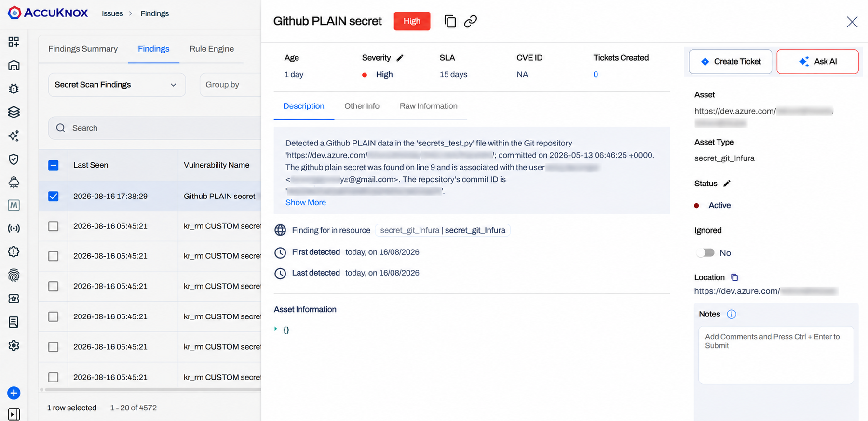868x421 pixels.
Task: Expand the sidebar panel toggle icon
Action: [x=14, y=414]
